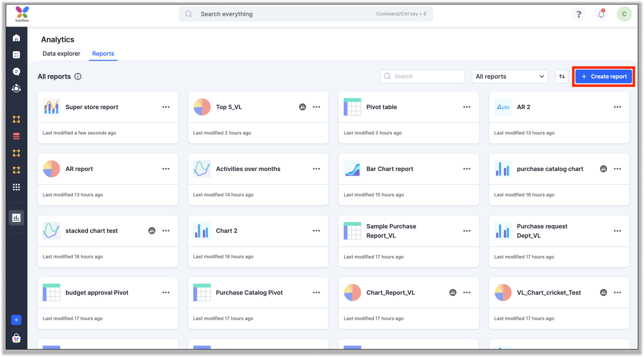The height and width of the screenshot is (357, 644).
Task: Click the Analytics page heading
Action: pos(57,39)
